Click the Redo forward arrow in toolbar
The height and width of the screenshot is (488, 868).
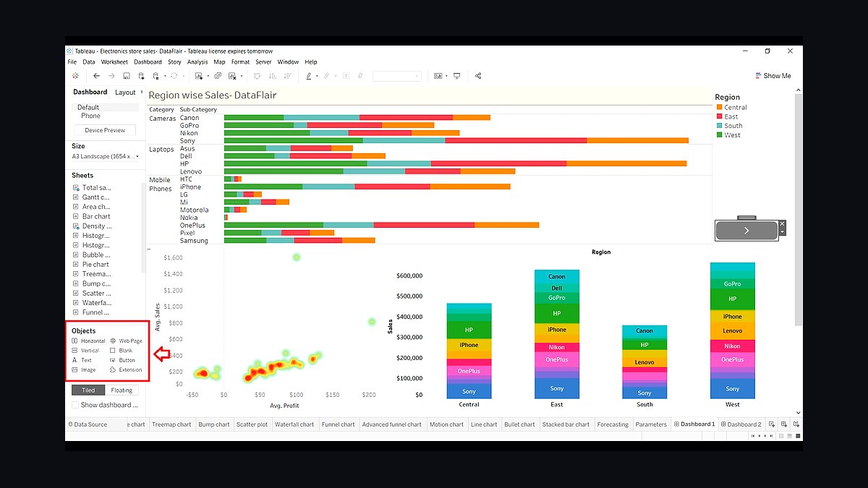click(x=111, y=76)
